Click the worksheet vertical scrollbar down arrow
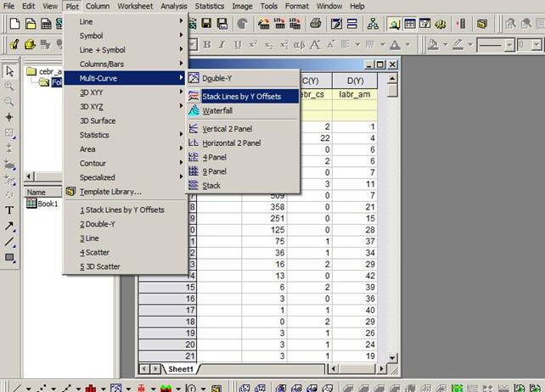 pyautogui.click(x=392, y=357)
